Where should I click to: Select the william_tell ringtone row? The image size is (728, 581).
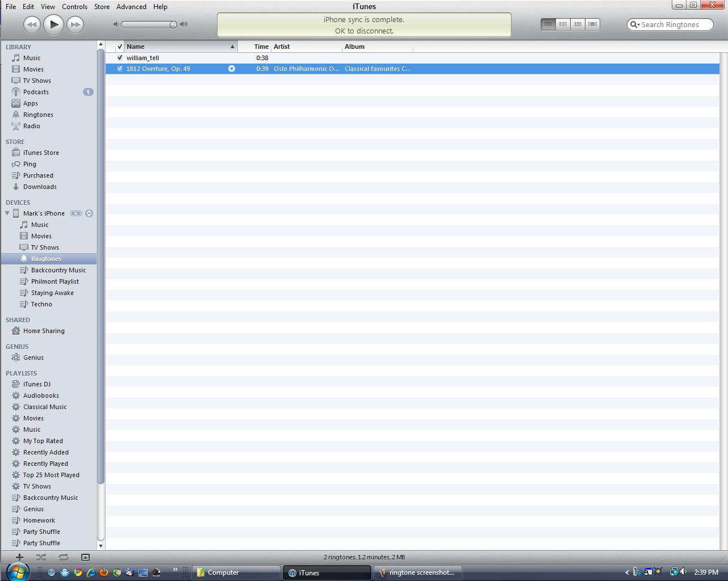tap(412, 58)
